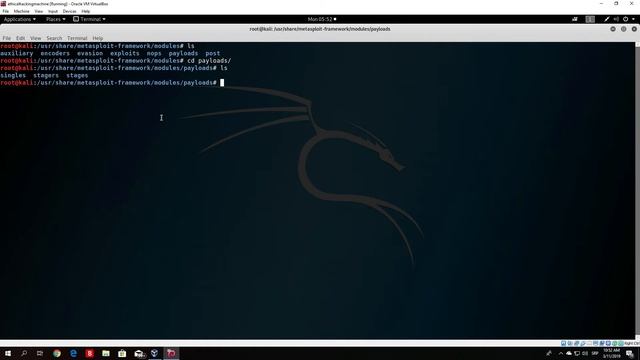
Task: Open the clock showing Mon 05:52
Action: [x=322, y=19]
